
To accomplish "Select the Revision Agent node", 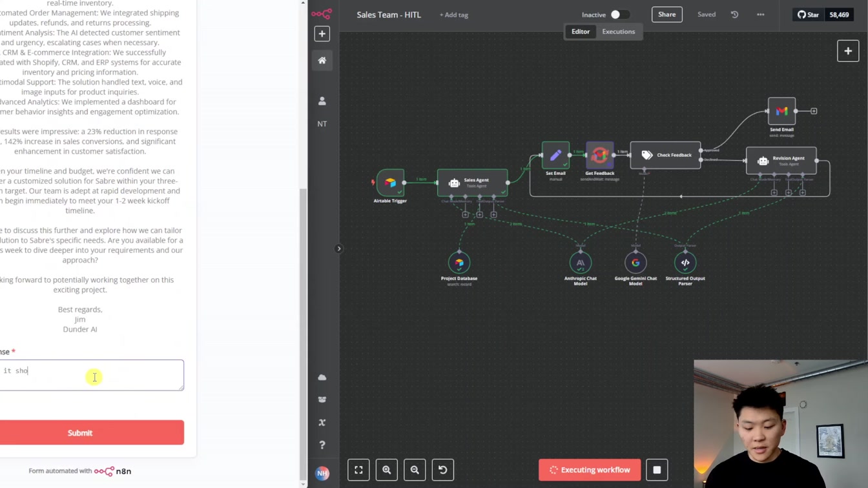I will 781,161.
